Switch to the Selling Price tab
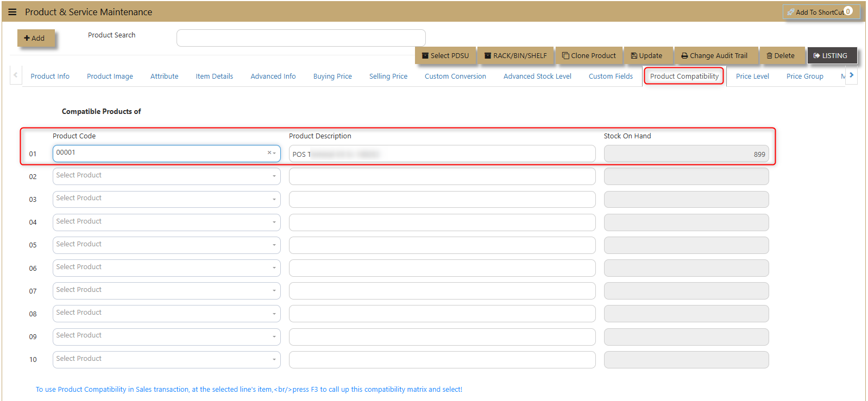Viewport: 868px width, 401px height. pos(388,77)
